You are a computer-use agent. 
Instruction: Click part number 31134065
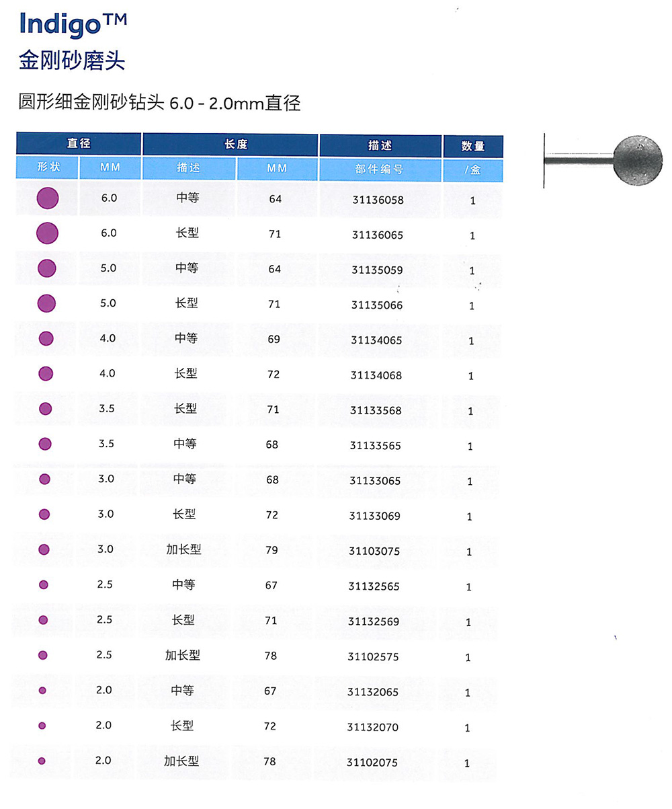click(376, 340)
